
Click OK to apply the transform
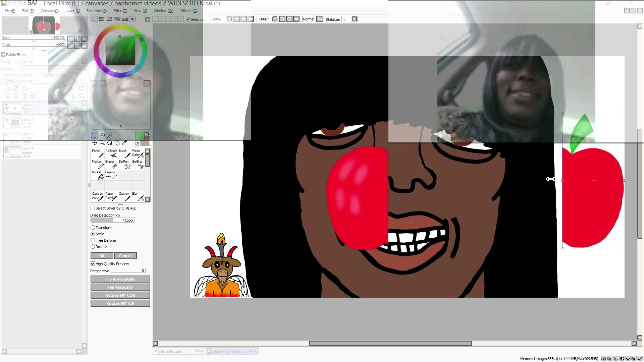tap(102, 256)
